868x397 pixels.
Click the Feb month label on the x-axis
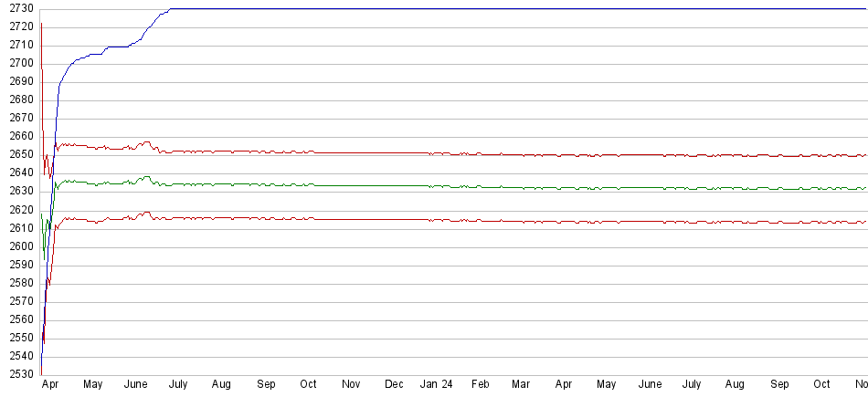point(480,385)
